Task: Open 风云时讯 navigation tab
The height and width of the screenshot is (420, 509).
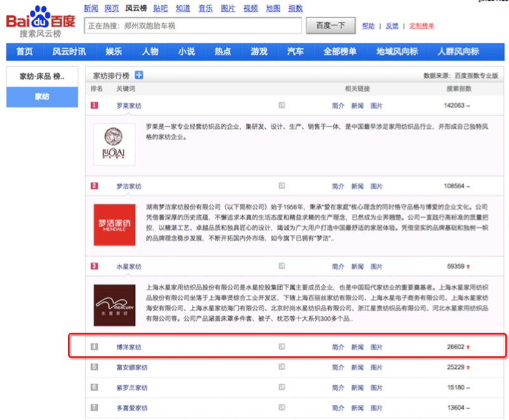Action: [x=69, y=52]
